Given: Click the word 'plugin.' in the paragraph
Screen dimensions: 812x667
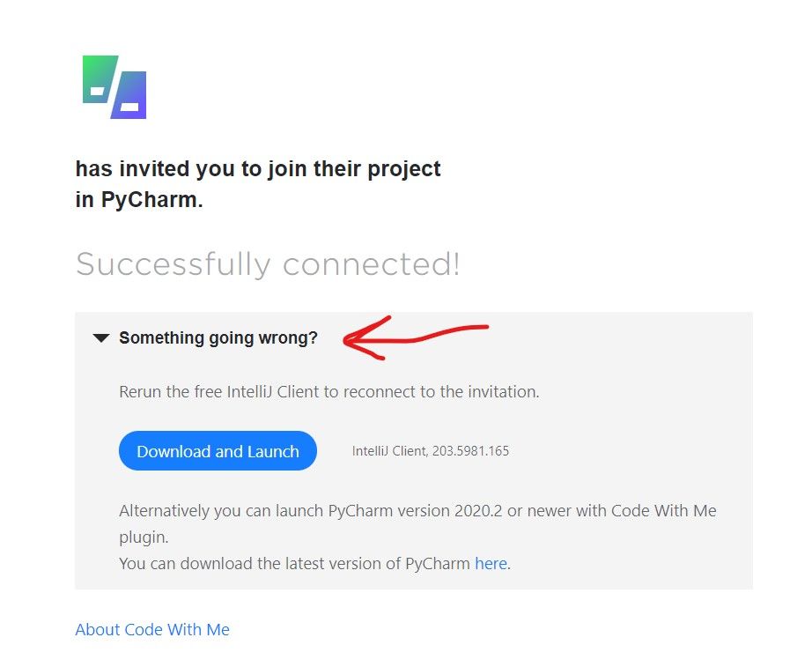Looking at the screenshot, I should (x=144, y=537).
